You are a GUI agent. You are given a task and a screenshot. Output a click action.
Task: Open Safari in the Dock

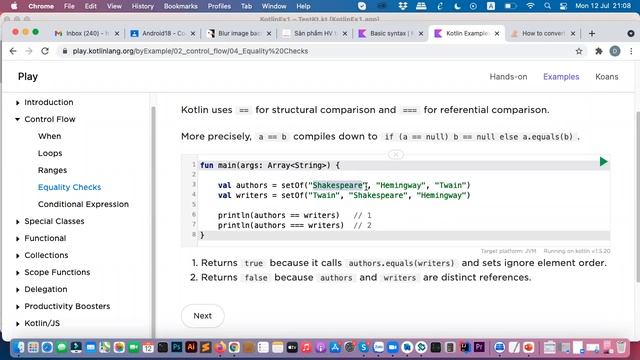[47, 347]
